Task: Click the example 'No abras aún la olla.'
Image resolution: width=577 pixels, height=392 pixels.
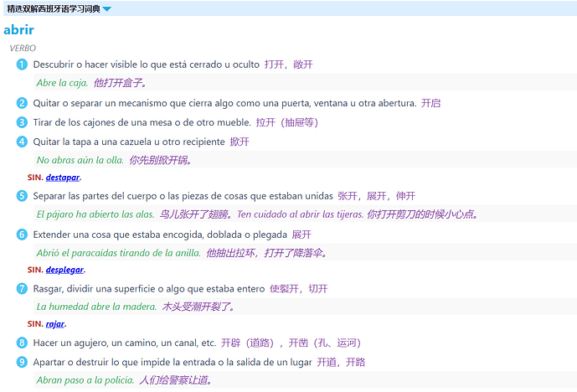Action: tap(80, 160)
